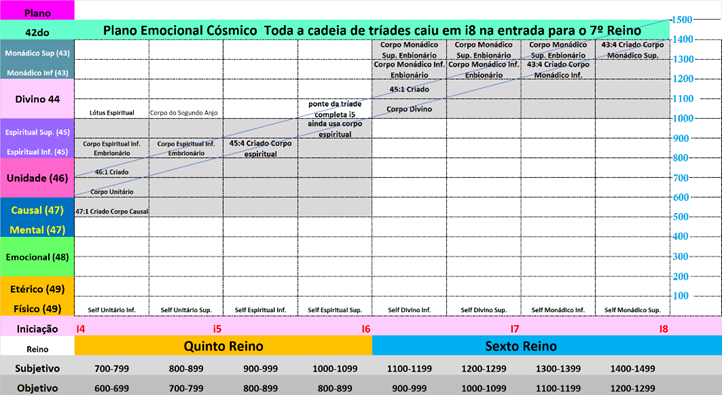Image resolution: width=722 pixels, height=395 pixels.
Task: Select the I6 initiation marker
Action: pos(366,329)
